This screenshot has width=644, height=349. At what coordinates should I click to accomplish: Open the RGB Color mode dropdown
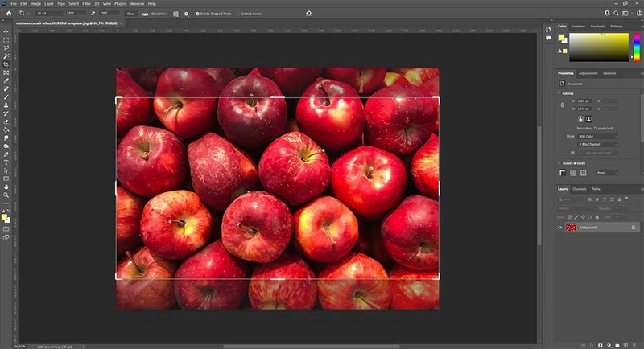[597, 137]
